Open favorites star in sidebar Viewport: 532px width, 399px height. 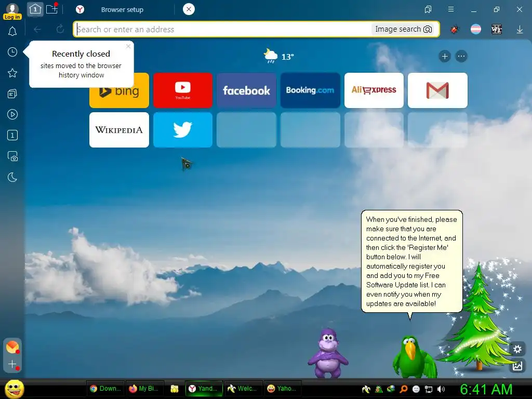point(12,73)
